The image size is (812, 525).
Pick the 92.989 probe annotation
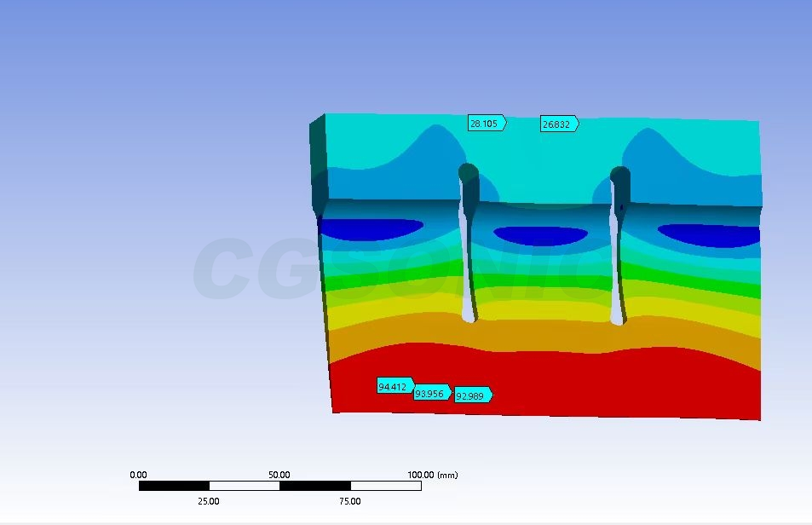472,395
